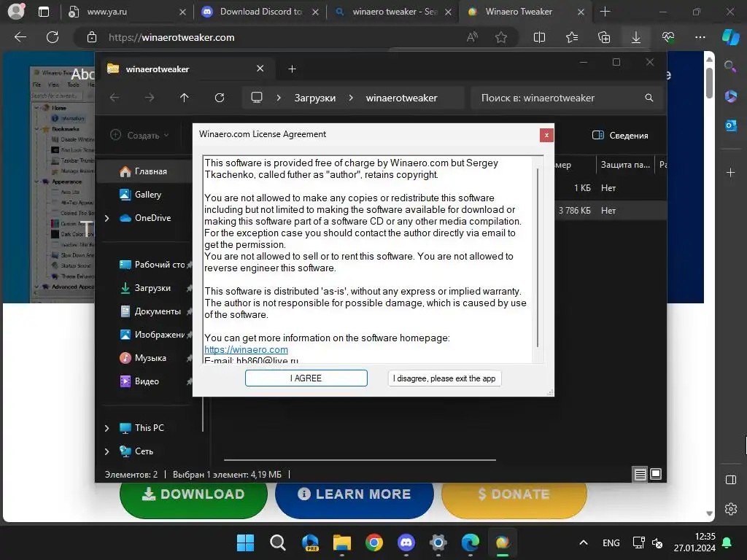Select the 1 КБ file row

610,188
